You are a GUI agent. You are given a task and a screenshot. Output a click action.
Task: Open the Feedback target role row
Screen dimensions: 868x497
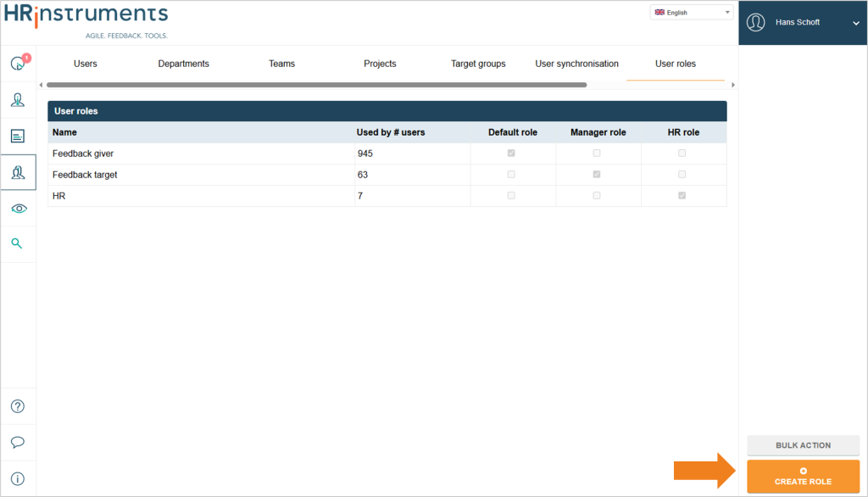point(387,175)
